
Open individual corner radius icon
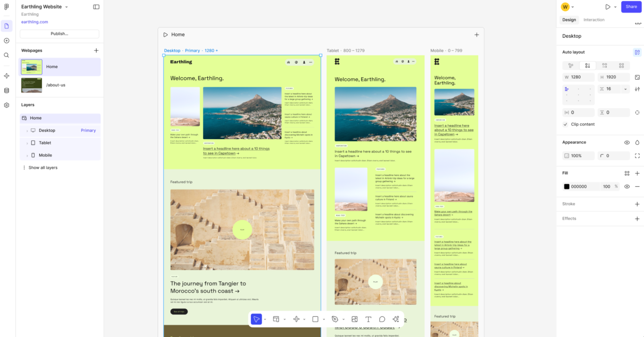[637, 156]
